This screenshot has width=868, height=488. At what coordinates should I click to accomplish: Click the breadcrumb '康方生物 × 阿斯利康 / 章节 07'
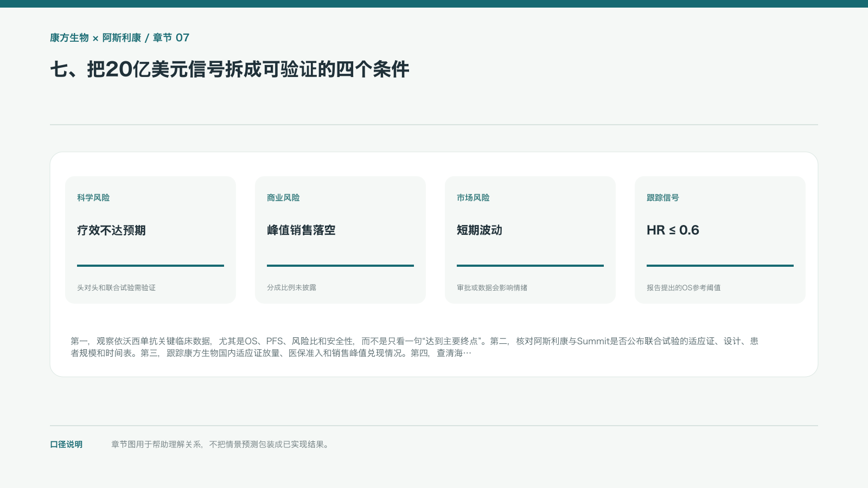(x=120, y=37)
